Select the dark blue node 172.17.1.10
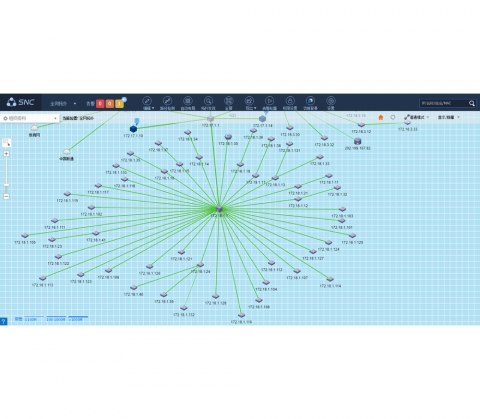 coord(133,129)
